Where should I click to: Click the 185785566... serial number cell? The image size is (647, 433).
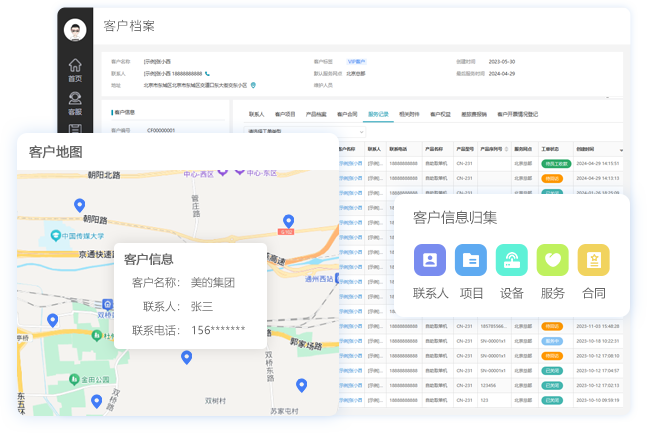493,326
